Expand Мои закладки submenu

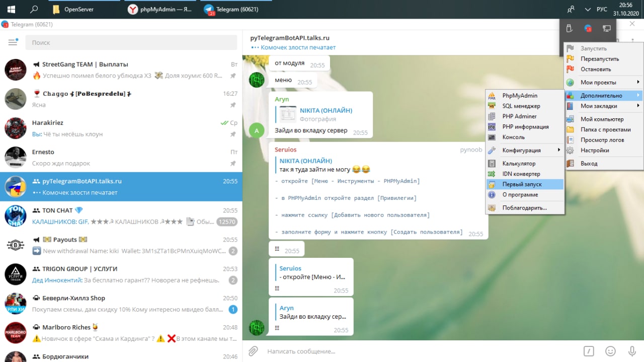click(x=603, y=106)
